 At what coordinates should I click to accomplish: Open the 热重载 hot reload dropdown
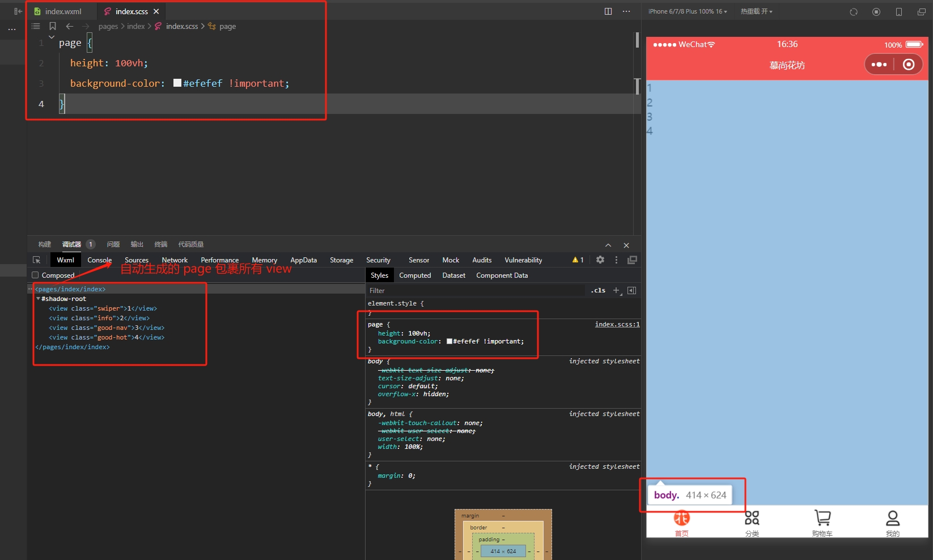(756, 11)
